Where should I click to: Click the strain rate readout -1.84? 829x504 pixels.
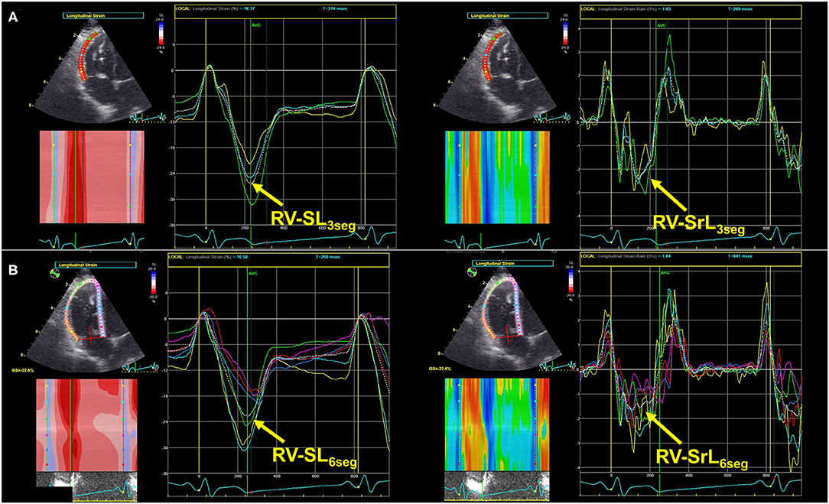[664, 256]
